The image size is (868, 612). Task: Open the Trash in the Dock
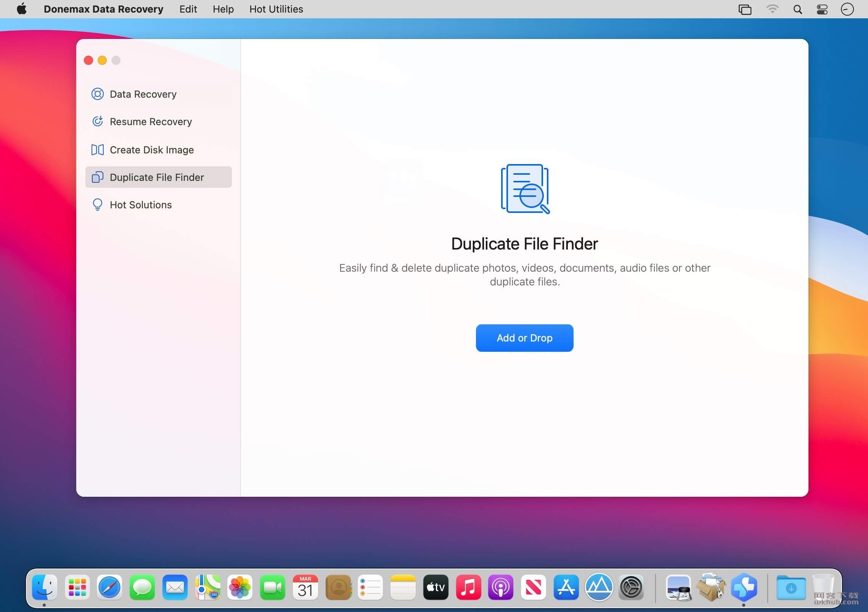click(824, 587)
